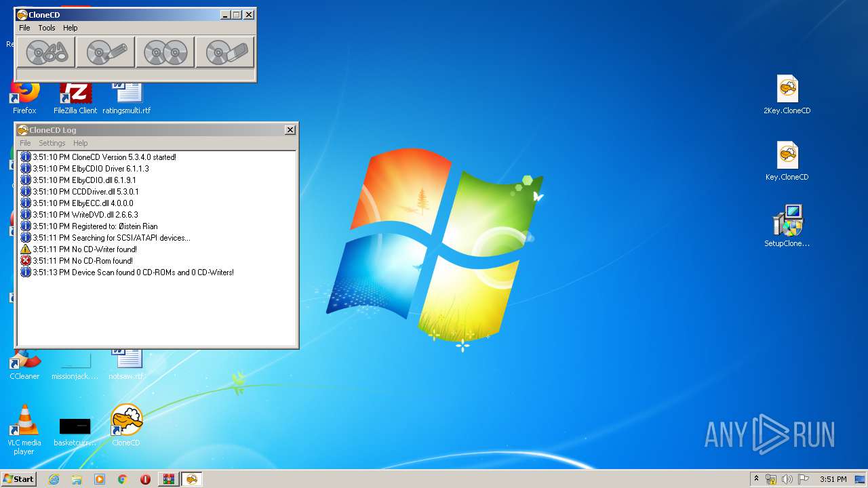The width and height of the screenshot is (868, 488).
Task: Open Help menu in CloneCD main window
Action: [71, 28]
